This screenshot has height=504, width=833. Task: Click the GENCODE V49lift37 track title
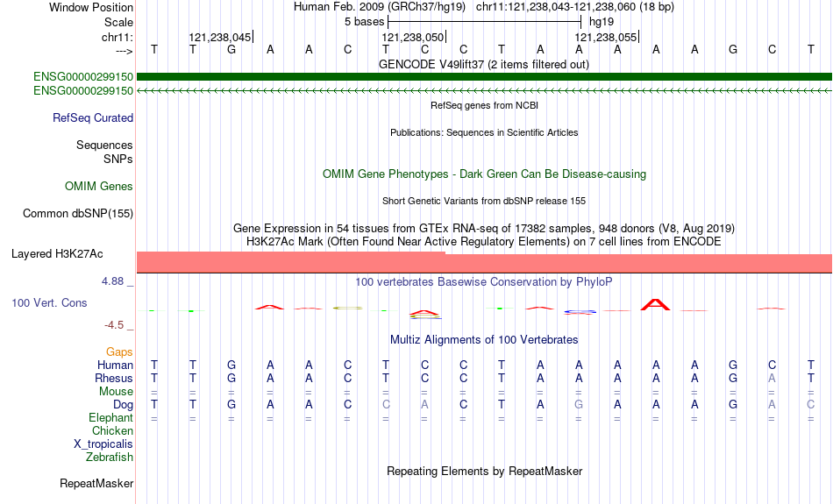pyautogui.click(x=483, y=64)
